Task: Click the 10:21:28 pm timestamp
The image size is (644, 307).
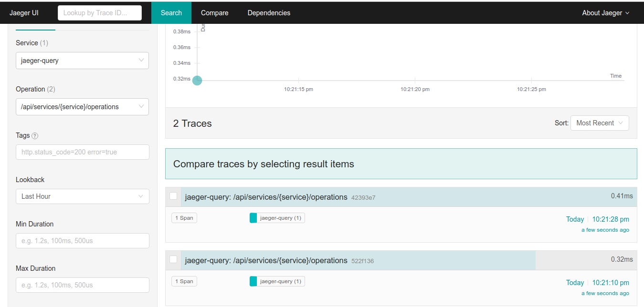Action: (611, 219)
